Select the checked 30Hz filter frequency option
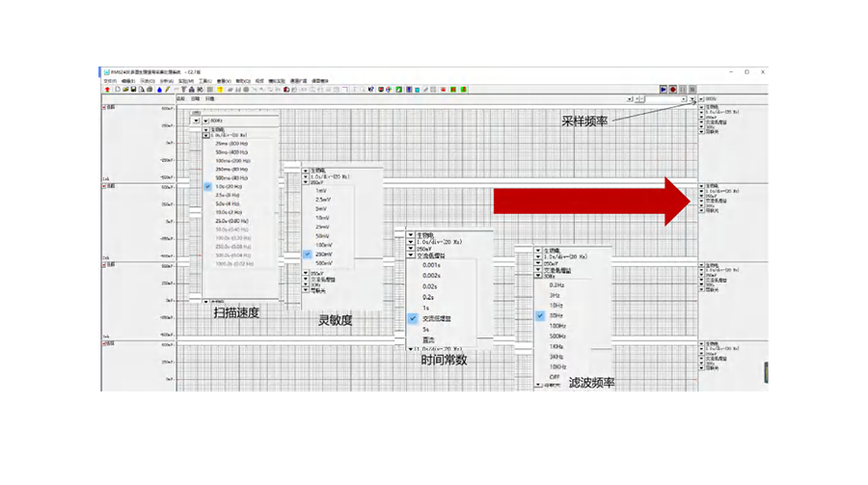The height and width of the screenshot is (485, 868). (x=556, y=315)
